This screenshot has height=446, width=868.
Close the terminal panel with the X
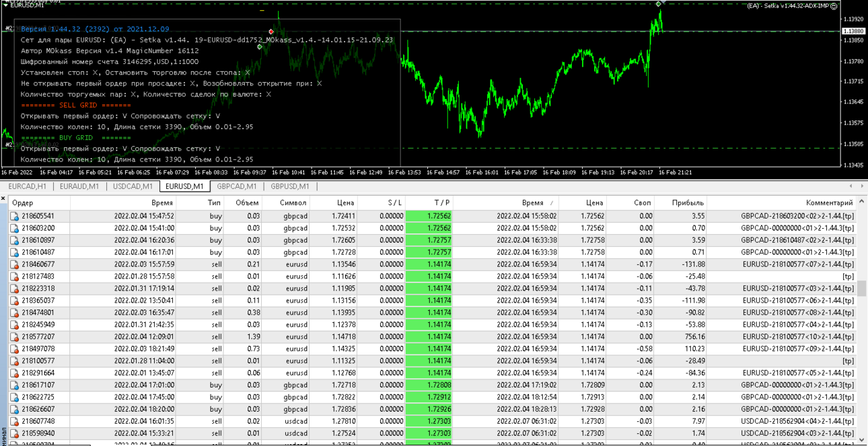pyautogui.click(x=3, y=199)
